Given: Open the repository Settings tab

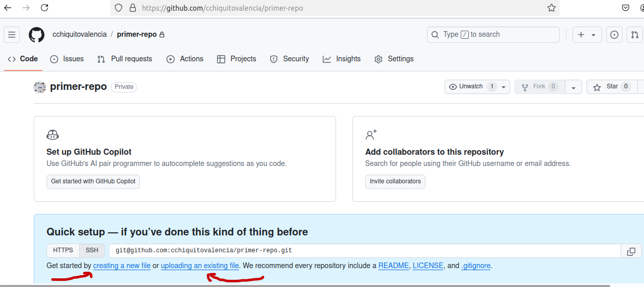Looking at the screenshot, I should tap(394, 59).
